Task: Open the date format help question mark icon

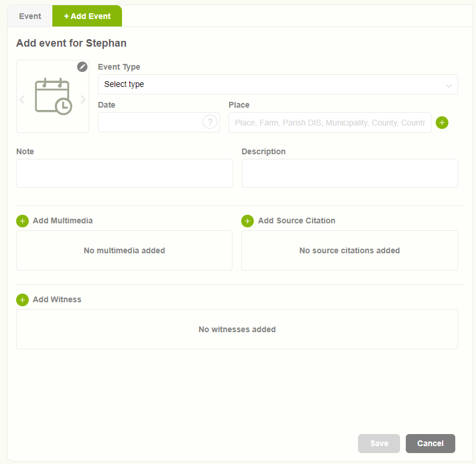Action: [x=210, y=122]
